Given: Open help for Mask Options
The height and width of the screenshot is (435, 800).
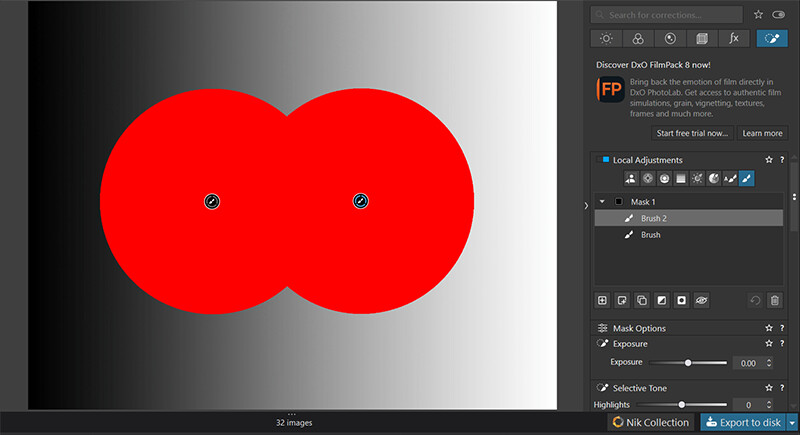Looking at the screenshot, I should click(x=782, y=328).
